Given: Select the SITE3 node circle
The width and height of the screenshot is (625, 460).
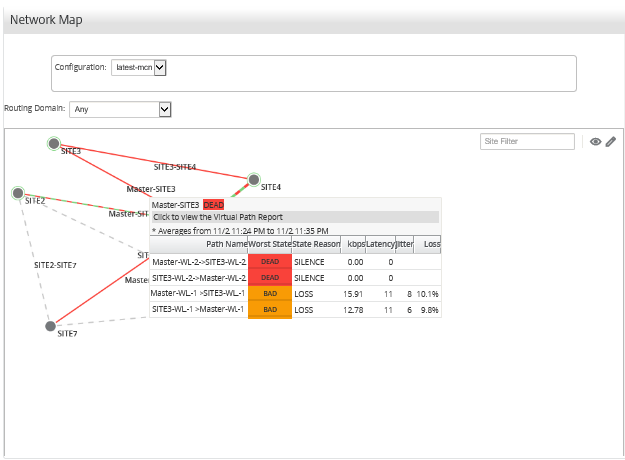Looking at the screenshot, I should 54,143.
